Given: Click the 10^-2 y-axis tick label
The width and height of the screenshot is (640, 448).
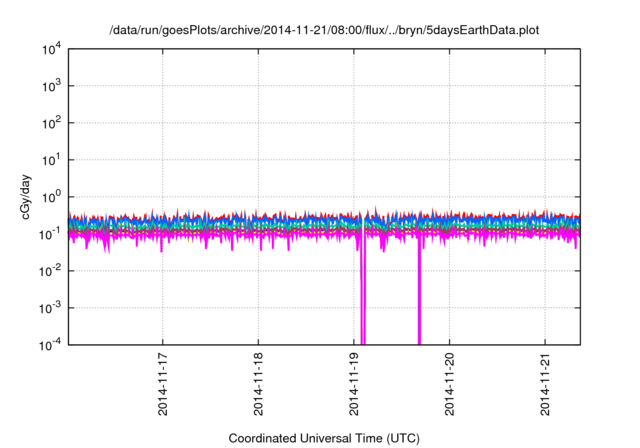Looking at the screenshot, I should click(50, 271).
